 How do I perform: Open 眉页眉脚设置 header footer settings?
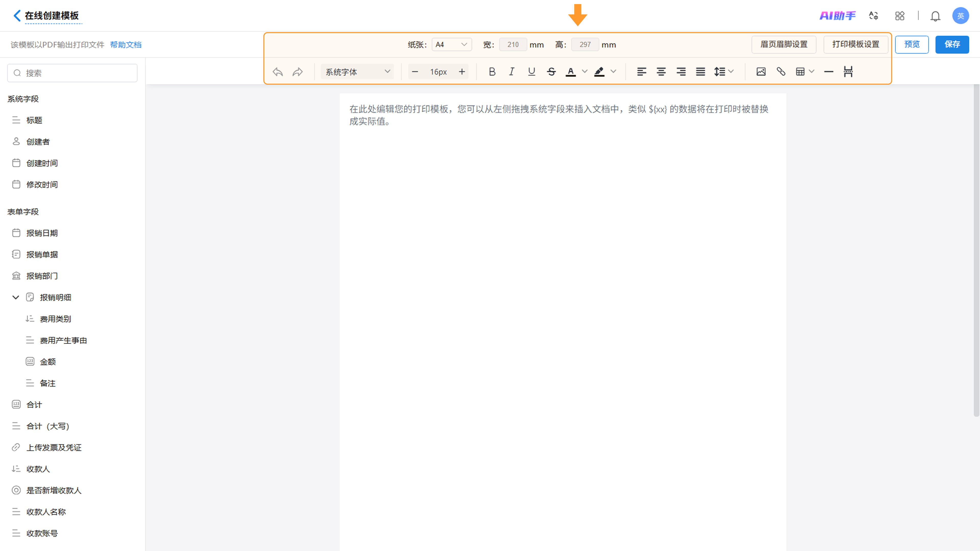coord(784,44)
